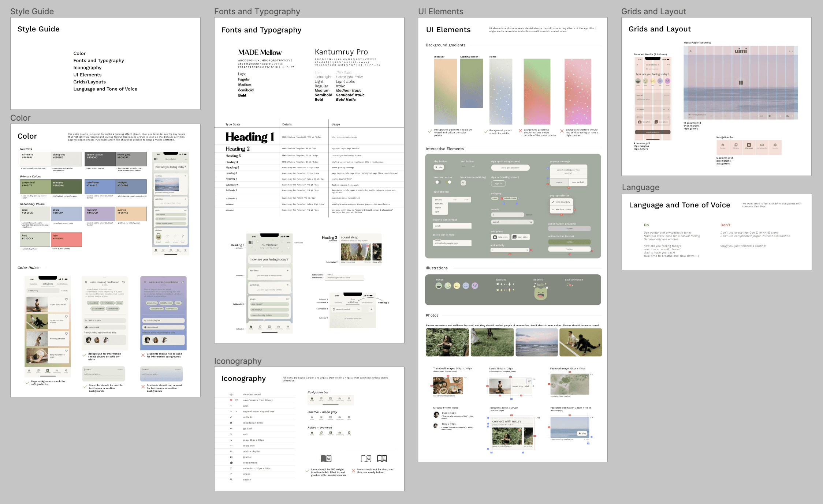Pick the 'green field' #A0B17B color swatch
823x504 pixels.
point(36,187)
